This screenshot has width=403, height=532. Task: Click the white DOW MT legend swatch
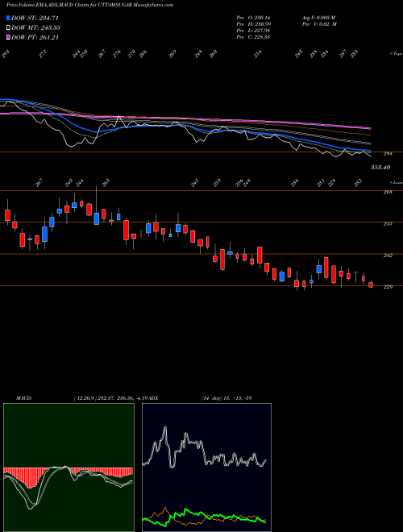point(9,28)
